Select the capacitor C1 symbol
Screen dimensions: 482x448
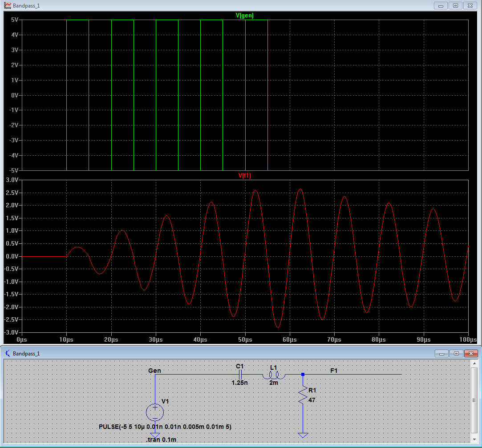coord(240,374)
